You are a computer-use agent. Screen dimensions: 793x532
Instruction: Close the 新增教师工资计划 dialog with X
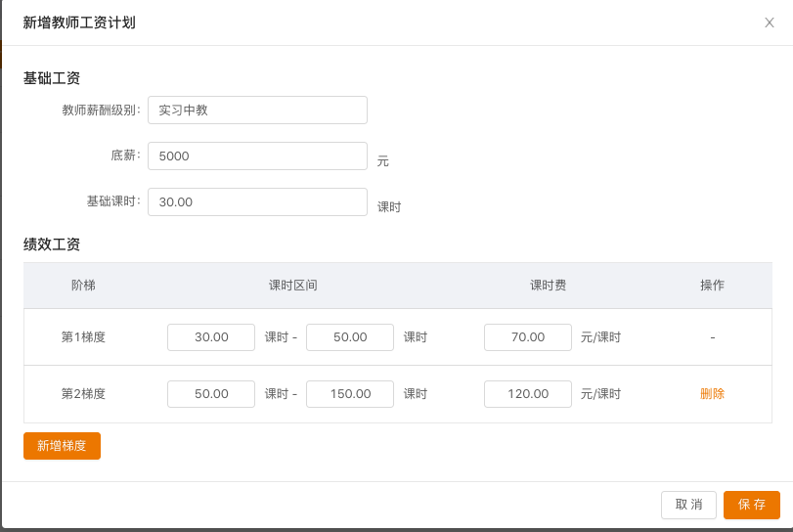tap(769, 22)
